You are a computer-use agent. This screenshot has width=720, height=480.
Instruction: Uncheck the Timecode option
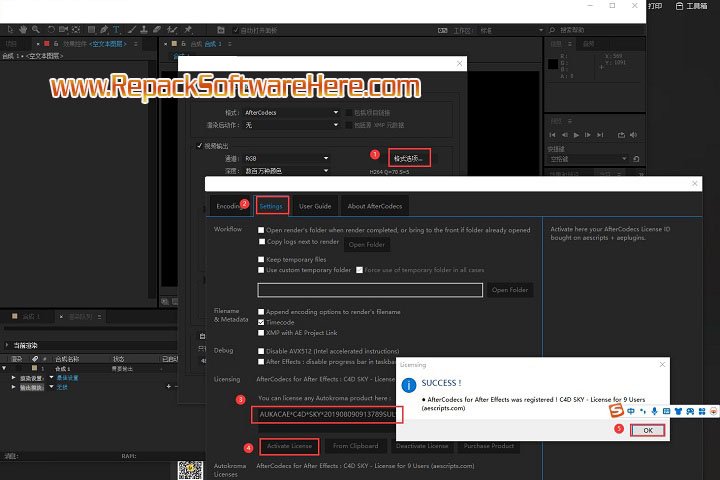[261, 322]
